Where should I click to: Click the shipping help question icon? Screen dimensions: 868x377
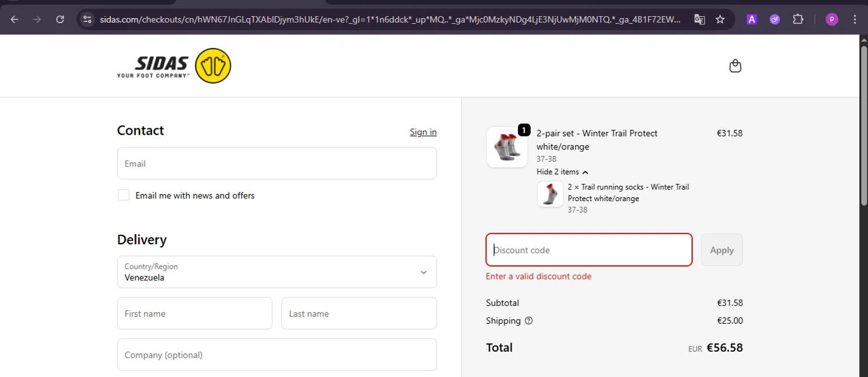pyautogui.click(x=528, y=321)
